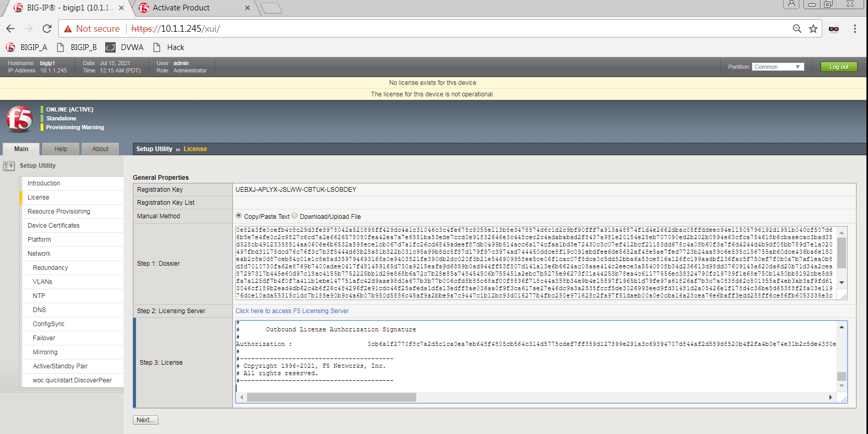Click the Not secure warning icon
Viewport: 868px width, 434px height.
(x=68, y=29)
